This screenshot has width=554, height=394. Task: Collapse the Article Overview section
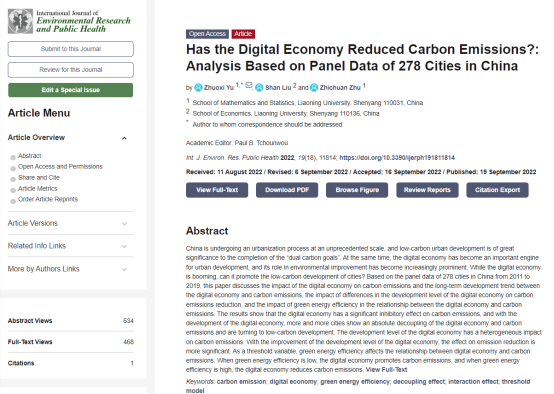pos(124,138)
